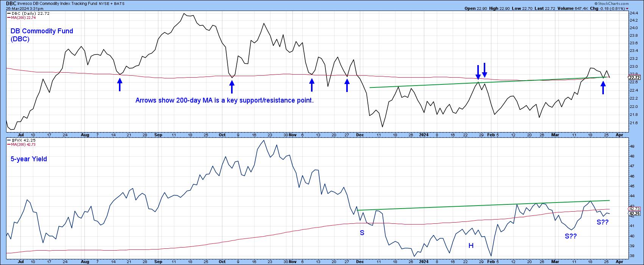This screenshot has width=644, height=265.
Task: Click the DB Commodity Fund (DBC) annotation
Action: [42, 35]
